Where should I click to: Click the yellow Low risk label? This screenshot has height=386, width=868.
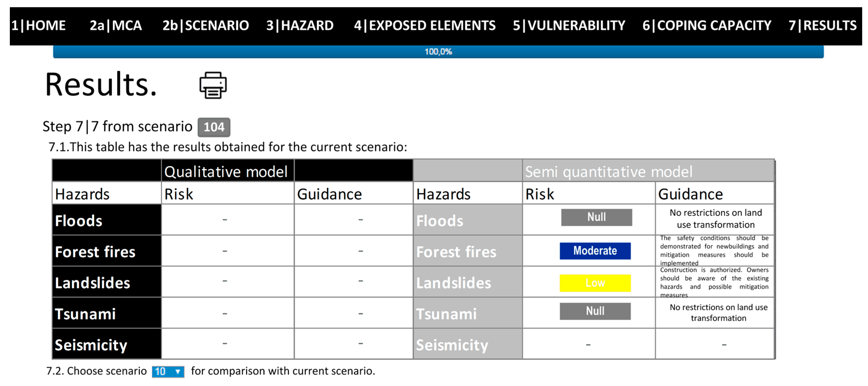[595, 283]
